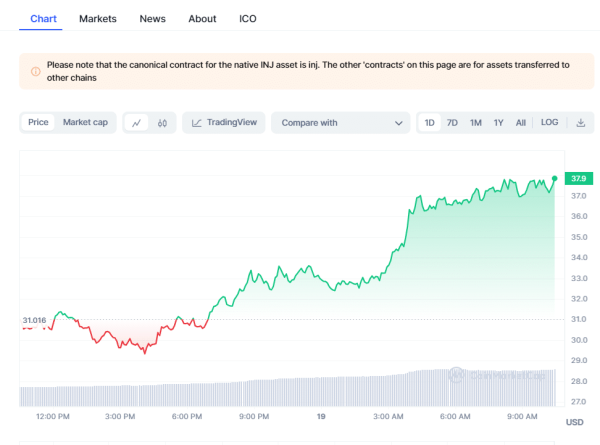The height and width of the screenshot is (445, 600).
Task: Select the 1D time range
Action: (430, 123)
